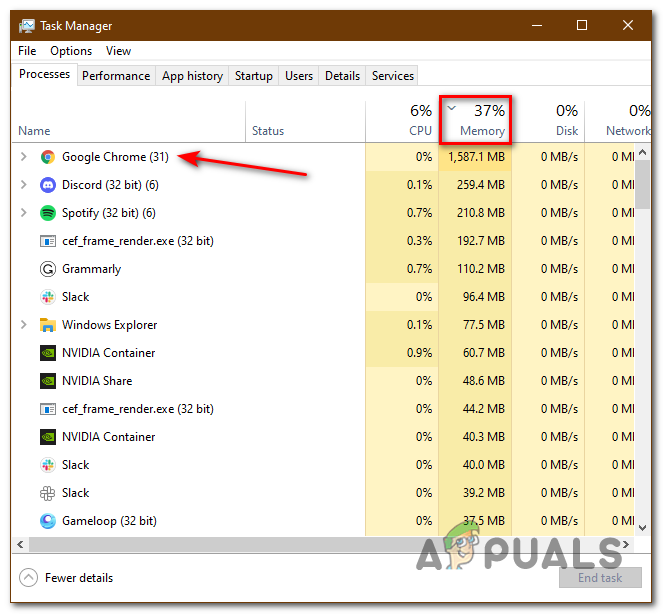The image size is (663, 614).
Task: Switch to the App history tab
Action: click(192, 76)
